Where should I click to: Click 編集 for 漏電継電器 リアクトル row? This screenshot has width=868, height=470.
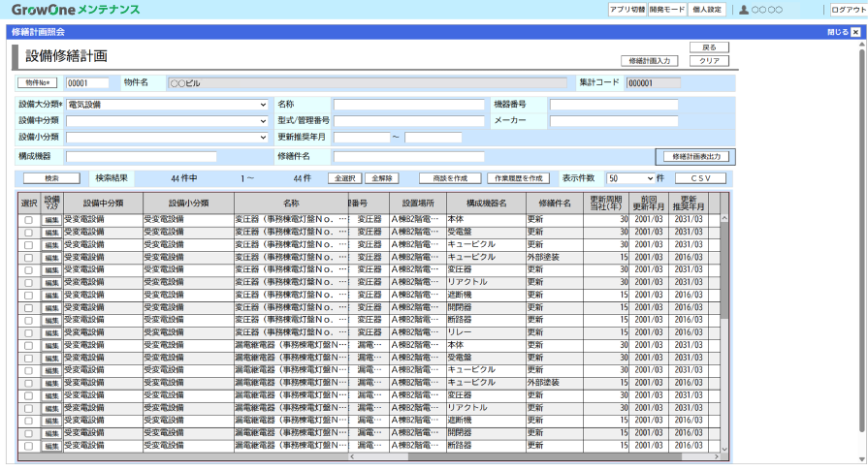click(x=51, y=409)
